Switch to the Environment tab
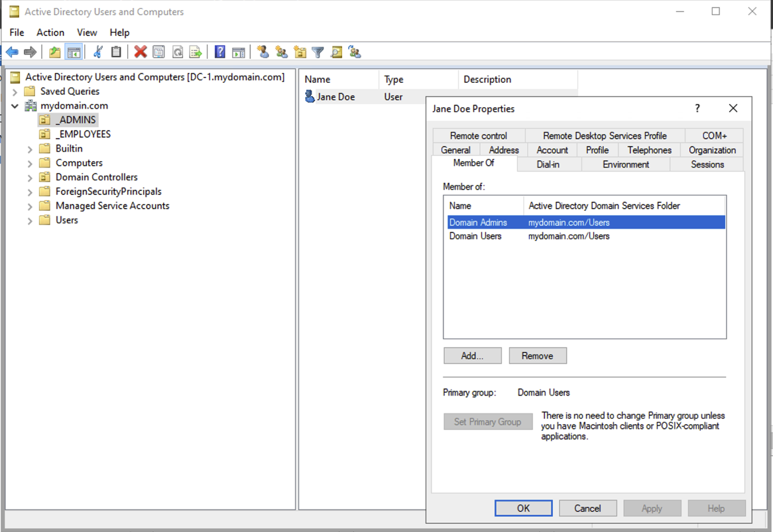This screenshot has height=532, width=773. (x=626, y=164)
